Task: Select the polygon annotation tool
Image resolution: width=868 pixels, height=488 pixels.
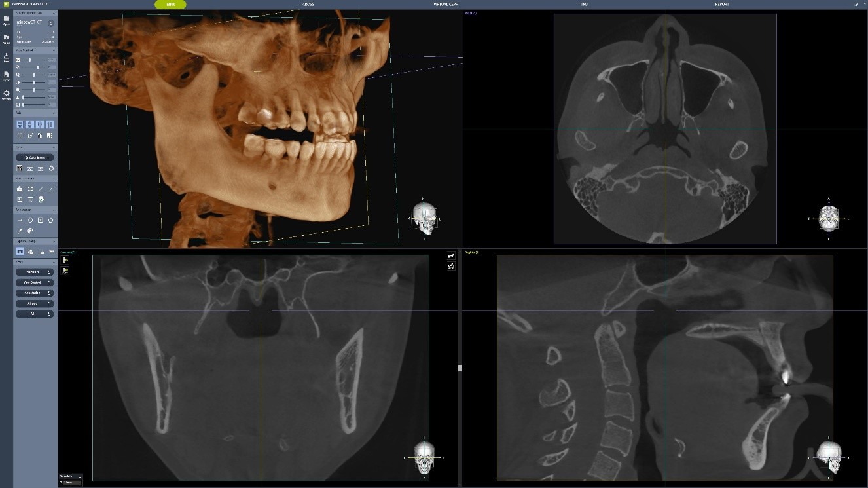Action: click(x=51, y=221)
